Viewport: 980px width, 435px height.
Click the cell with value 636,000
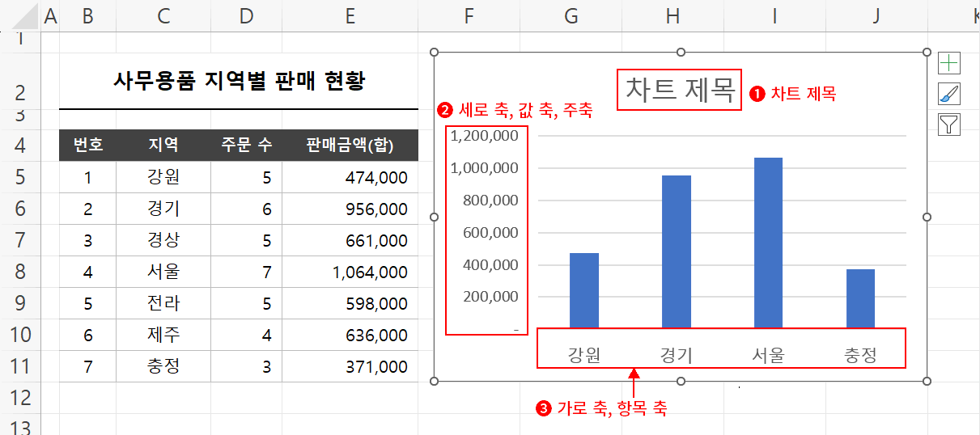pyautogui.click(x=350, y=335)
